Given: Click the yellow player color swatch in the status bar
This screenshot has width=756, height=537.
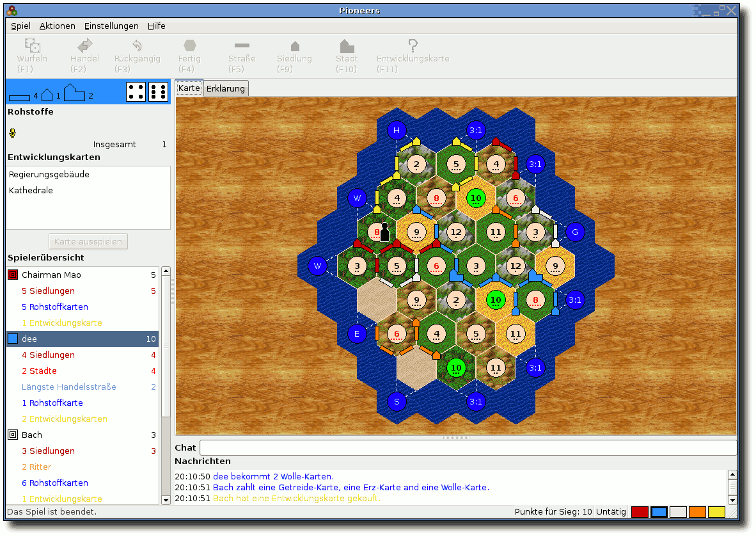Looking at the screenshot, I should tap(717, 512).
